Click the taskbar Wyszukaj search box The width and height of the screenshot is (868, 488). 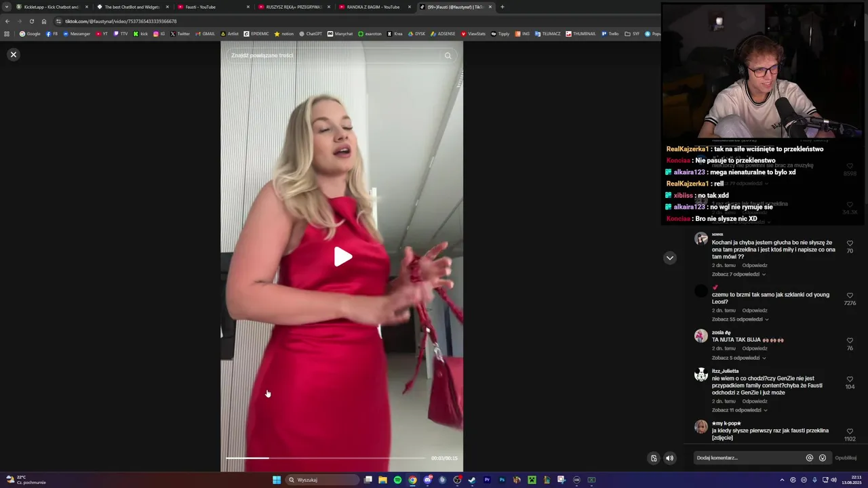click(x=322, y=480)
